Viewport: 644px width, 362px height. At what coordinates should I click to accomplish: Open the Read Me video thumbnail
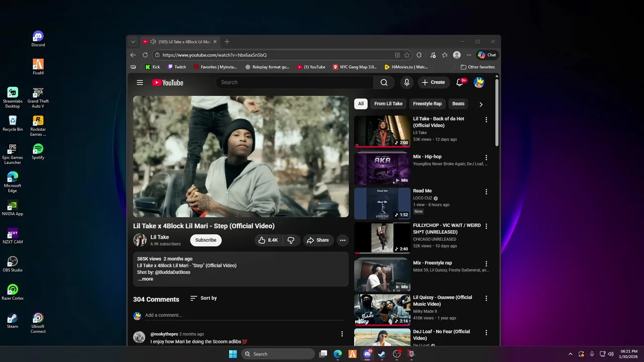pos(382,204)
